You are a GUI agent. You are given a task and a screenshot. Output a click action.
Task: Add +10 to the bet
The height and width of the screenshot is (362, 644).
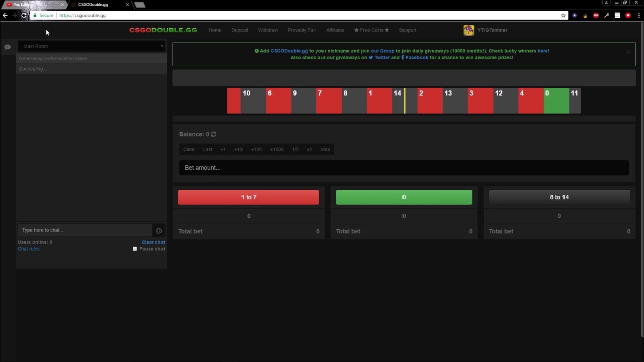click(x=238, y=149)
